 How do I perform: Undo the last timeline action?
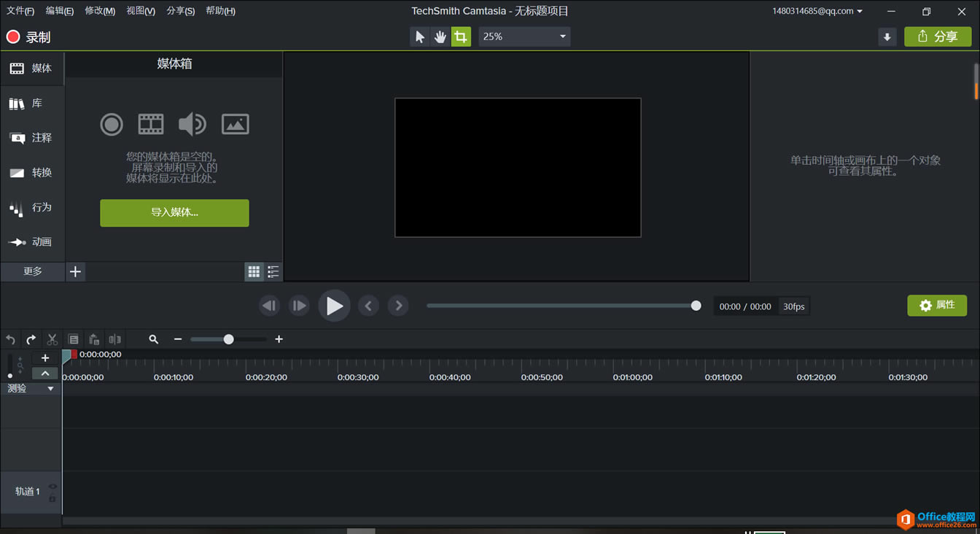[11, 339]
